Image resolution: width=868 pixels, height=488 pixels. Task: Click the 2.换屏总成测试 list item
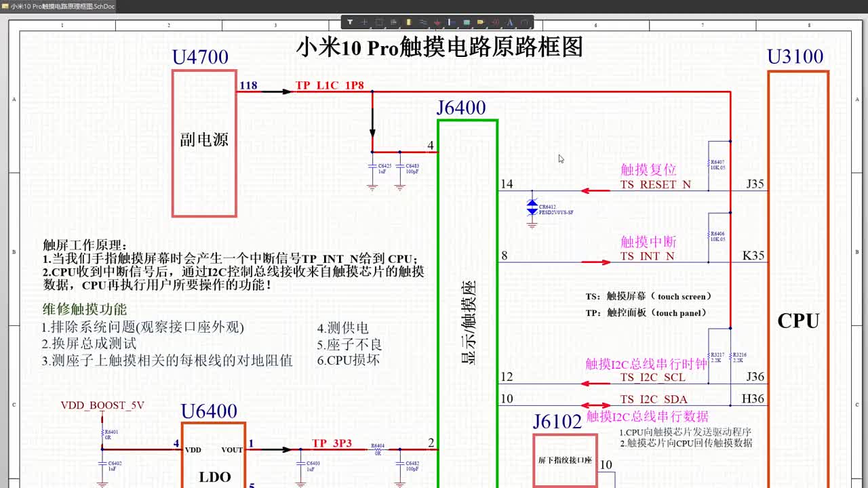click(89, 344)
